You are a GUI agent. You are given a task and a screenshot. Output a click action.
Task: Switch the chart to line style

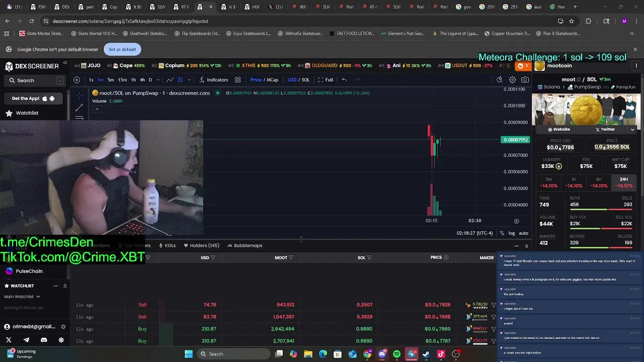pyautogui.click(x=170, y=79)
